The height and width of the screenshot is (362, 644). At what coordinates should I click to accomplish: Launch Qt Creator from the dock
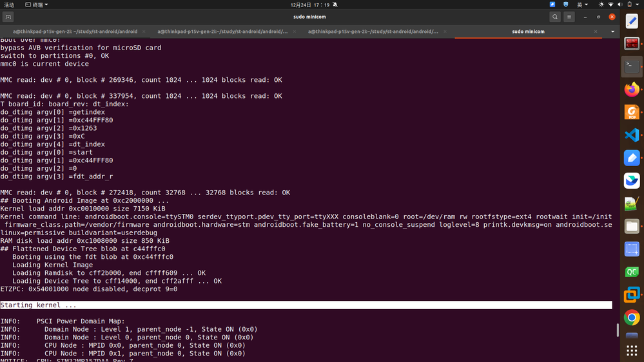[x=632, y=272]
